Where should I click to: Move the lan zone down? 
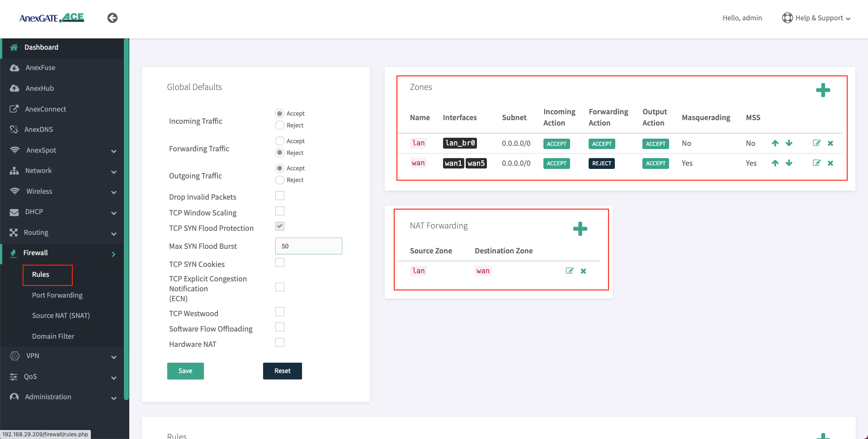click(789, 143)
